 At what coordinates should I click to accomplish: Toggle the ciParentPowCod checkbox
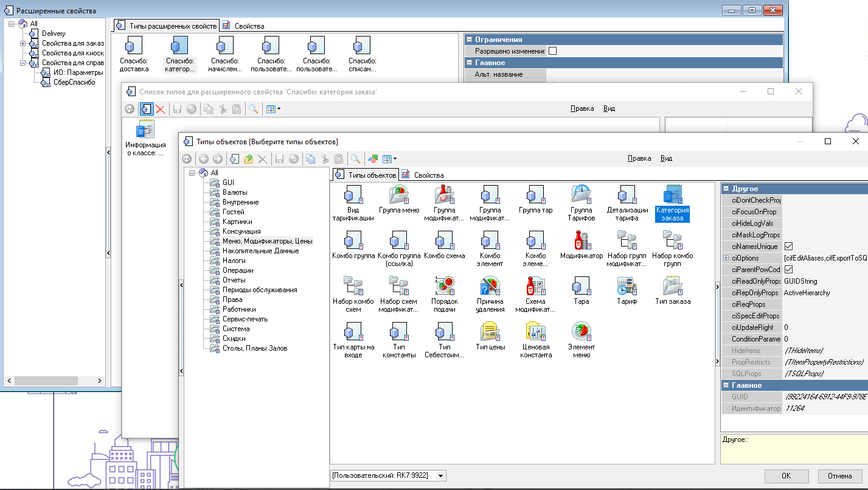788,270
